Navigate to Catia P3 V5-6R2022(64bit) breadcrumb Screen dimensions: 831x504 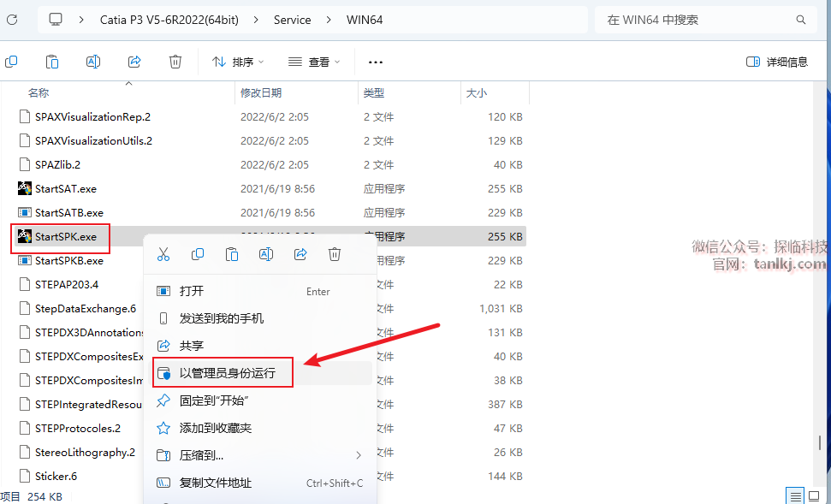169,21
